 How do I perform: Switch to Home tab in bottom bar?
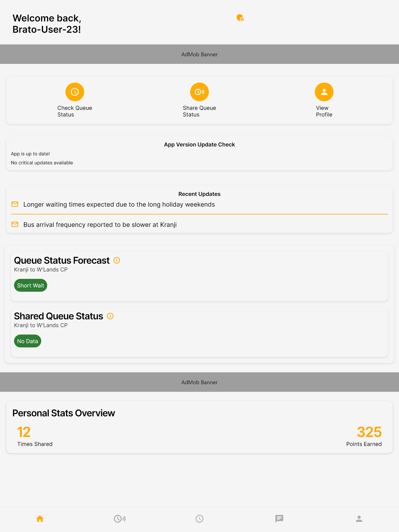click(x=40, y=519)
